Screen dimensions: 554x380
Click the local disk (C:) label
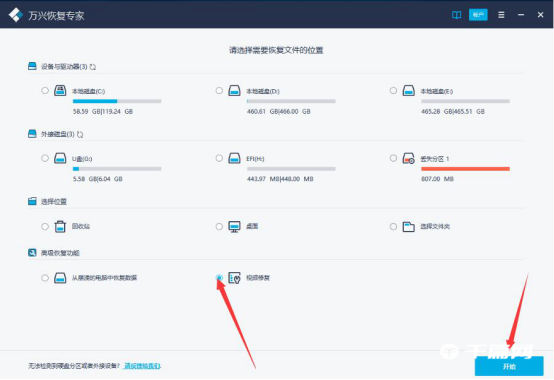point(88,91)
